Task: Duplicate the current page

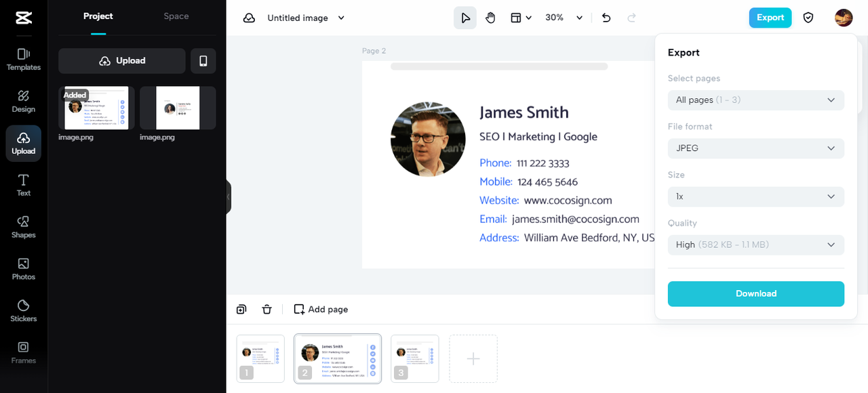Action: coord(241,310)
